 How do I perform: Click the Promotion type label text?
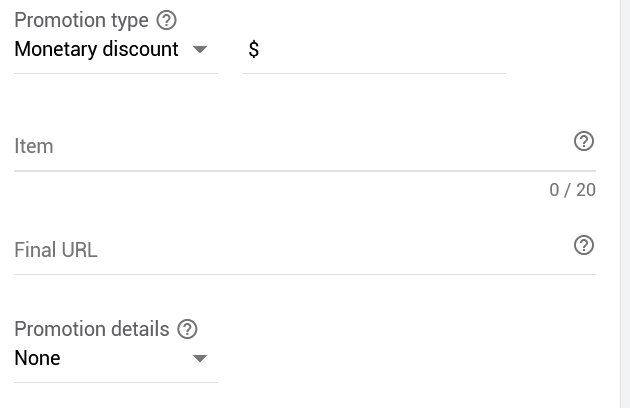pyautogui.click(x=81, y=20)
